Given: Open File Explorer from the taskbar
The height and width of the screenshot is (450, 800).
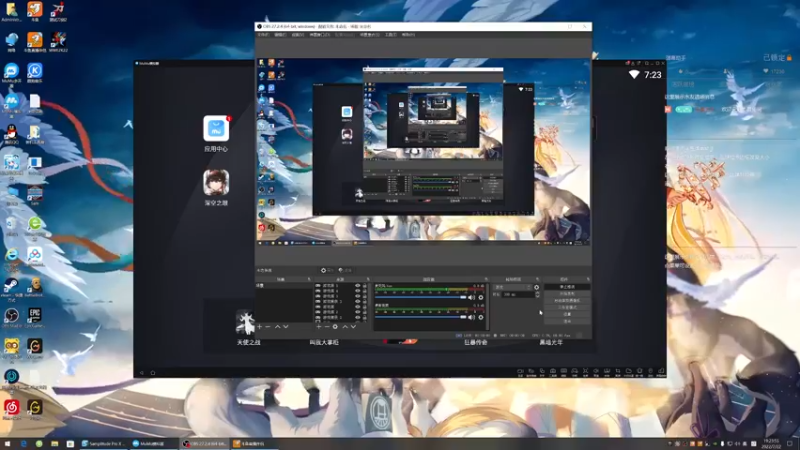Looking at the screenshot, I should coord(55,444).
